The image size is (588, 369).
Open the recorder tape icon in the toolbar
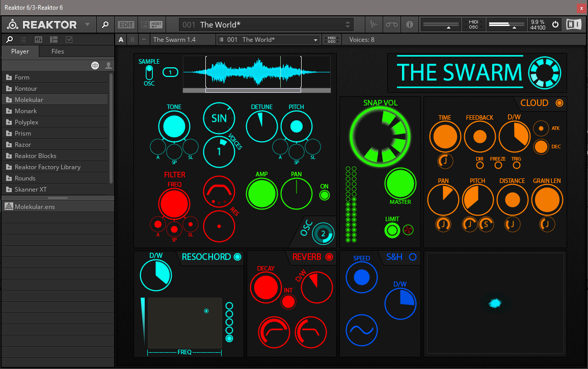click(391, 24)
